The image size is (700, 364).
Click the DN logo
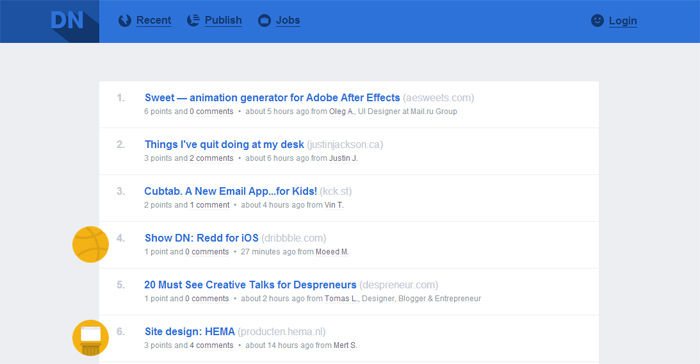[x=67, y=21]
